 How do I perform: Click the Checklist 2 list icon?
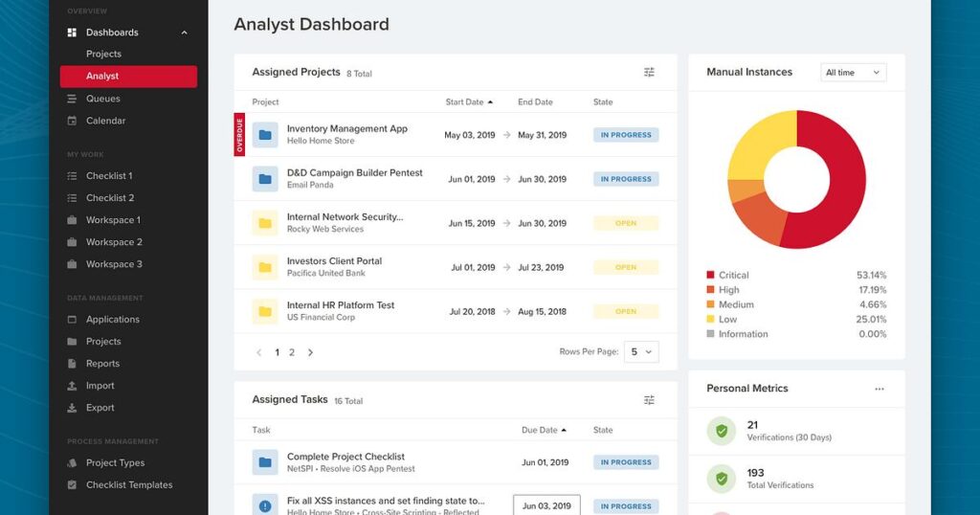tap(72, 198)
